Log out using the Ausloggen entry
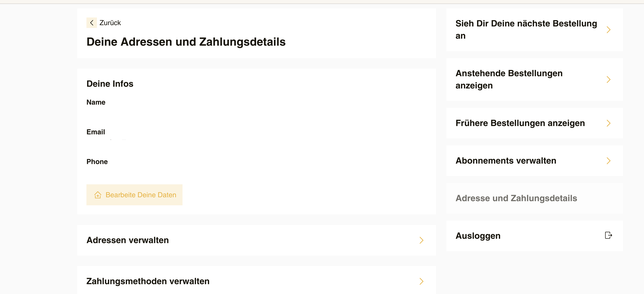 [534, 236]
